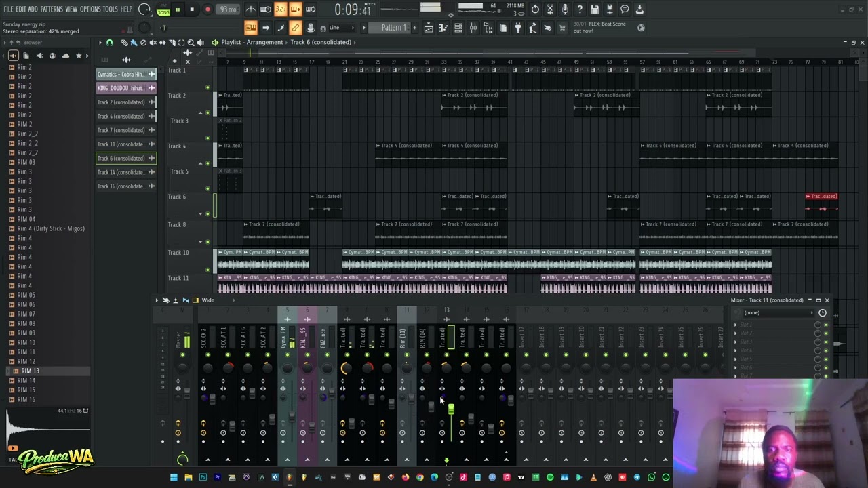The image size is (868, 488).
Task: Select the playlist Zoom tool
Action: pyautogui.click(x=191, y=42)
